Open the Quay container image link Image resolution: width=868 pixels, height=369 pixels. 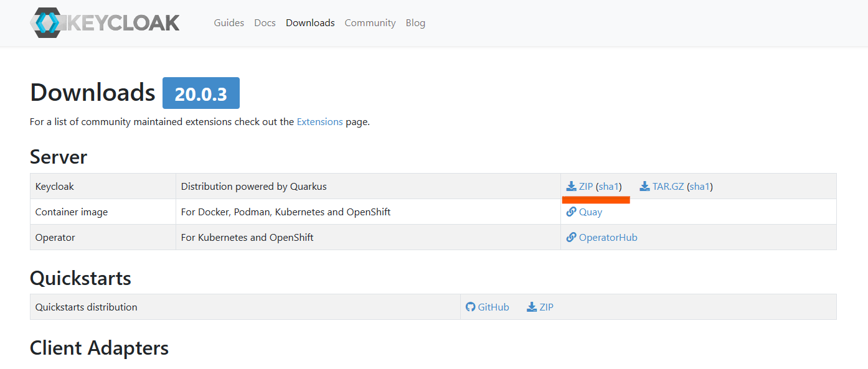point(590,212)
